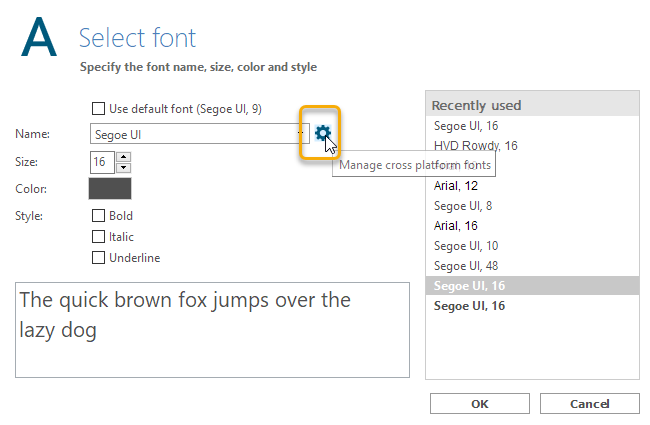Viewport: 650px width, 425px height.
Task: Click the Manage cross platform fonts gear icon
Action: click(x=322, y=133)
